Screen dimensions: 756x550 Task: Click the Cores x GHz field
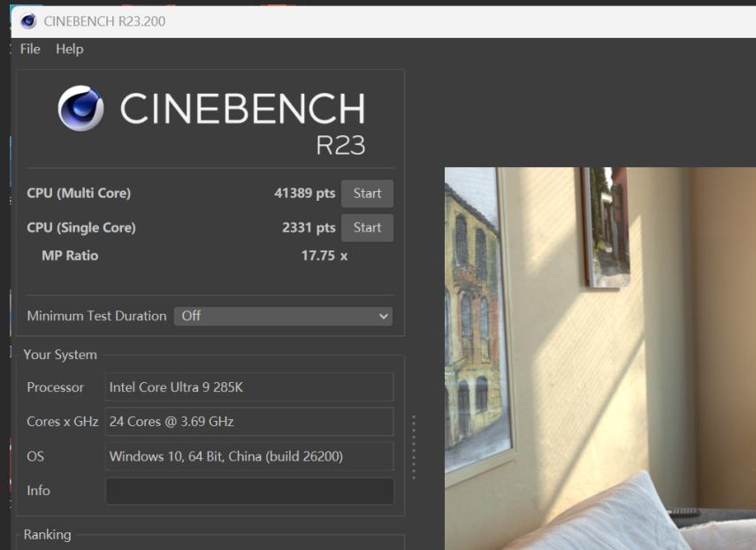(249, 421)
